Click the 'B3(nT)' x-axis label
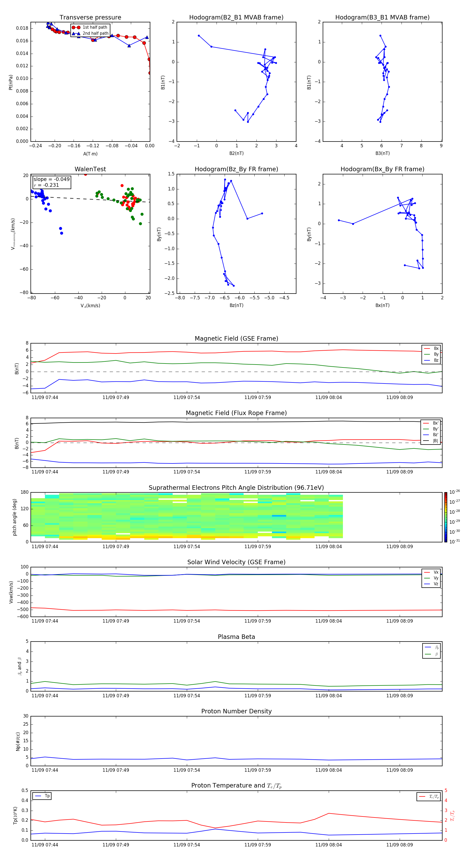473x868 pixels. click(382, 153)
